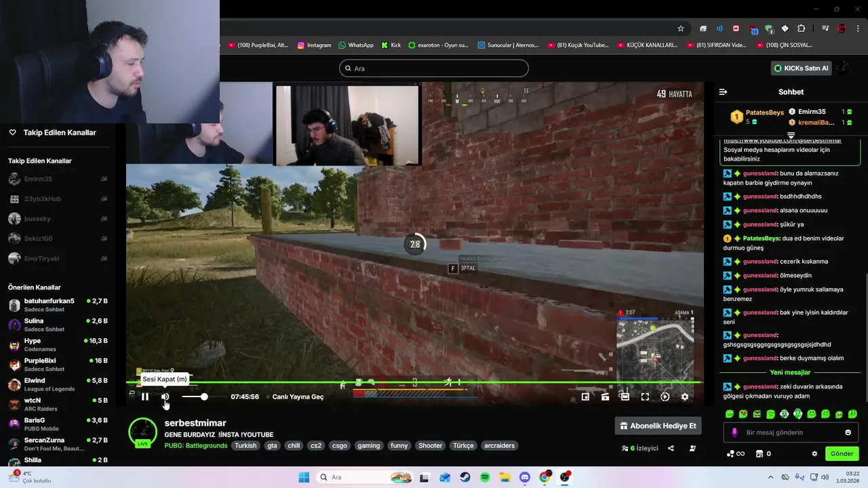The width and height of the screenshot is (868, 488).
Task: Open followed channel EmirTiryaki in sidebar
Action: (x=58, y=258)
